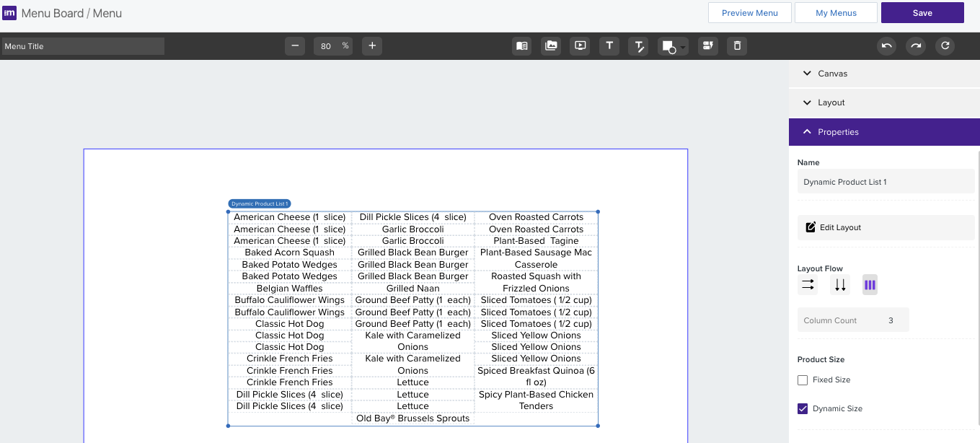Click the Preview Menu button

coord(750,13)
